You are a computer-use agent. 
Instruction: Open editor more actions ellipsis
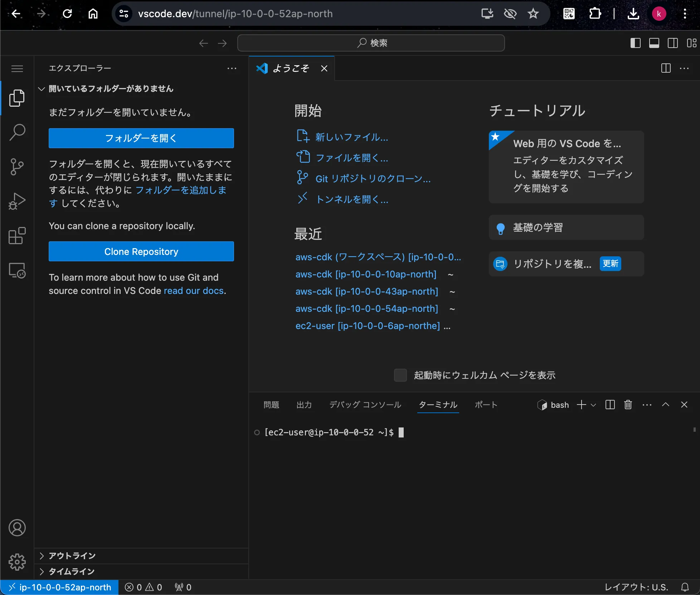(x=684, y=68)
